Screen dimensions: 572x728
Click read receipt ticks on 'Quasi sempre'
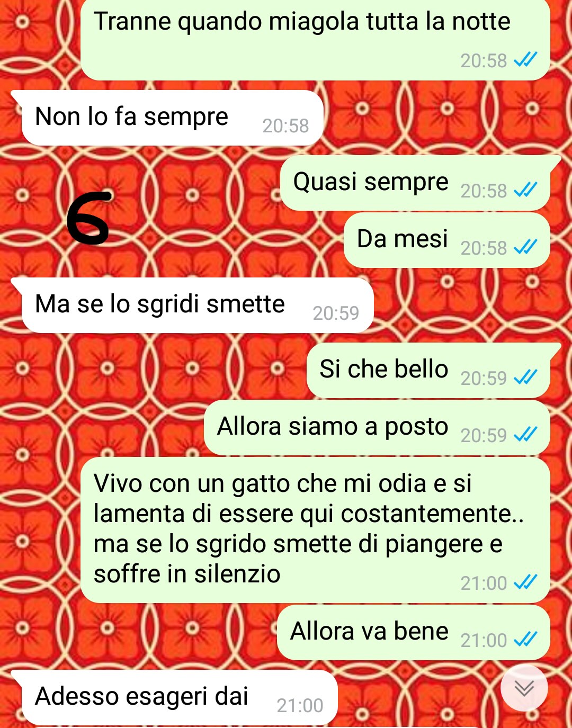[525, 190]
